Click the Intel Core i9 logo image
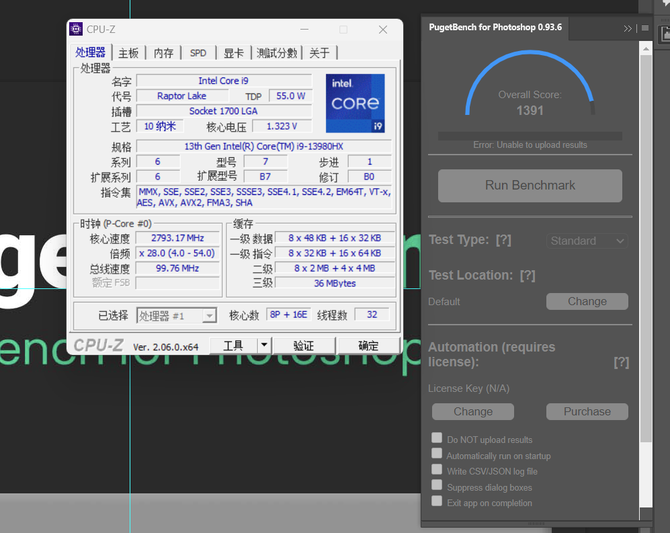 (x=355, y=103)
